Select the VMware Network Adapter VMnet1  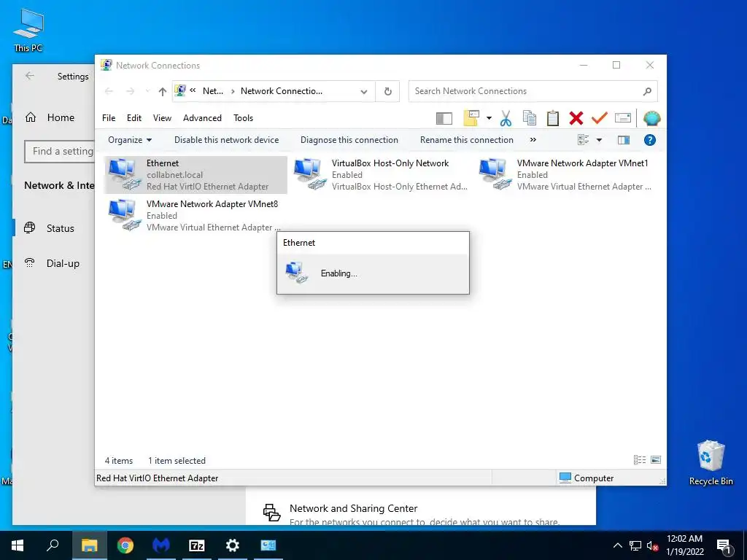pyautogui.click(x=566, y=175)
